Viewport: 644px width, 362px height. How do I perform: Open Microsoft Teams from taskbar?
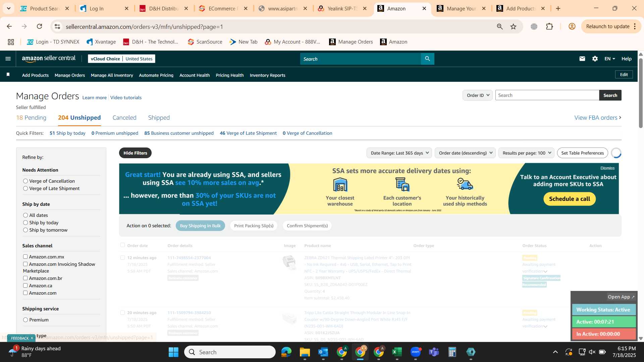434,352
